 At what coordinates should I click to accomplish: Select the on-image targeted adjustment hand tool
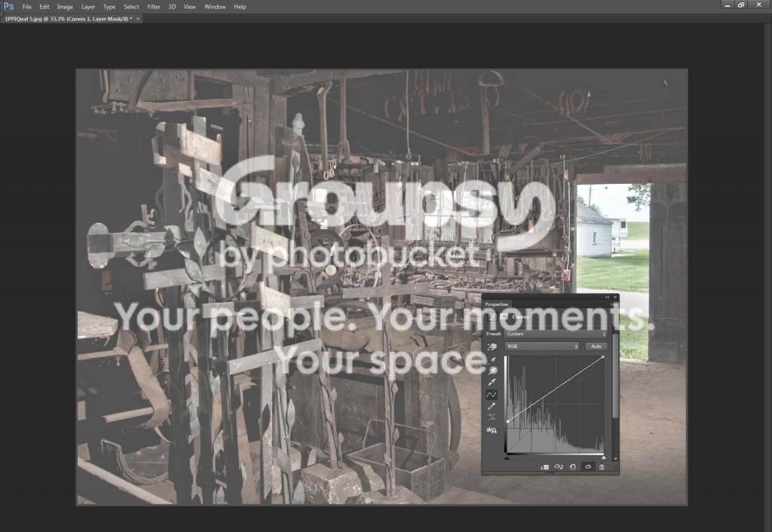point(492,347)
